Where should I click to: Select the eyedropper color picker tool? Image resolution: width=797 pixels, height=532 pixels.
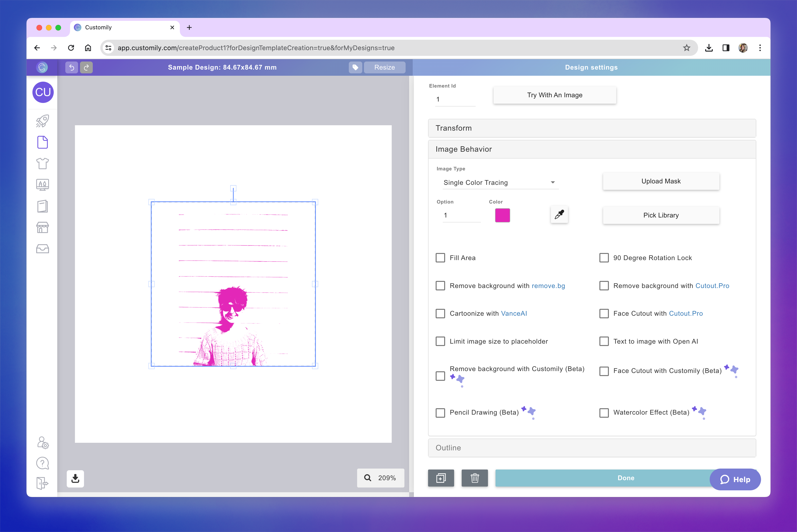click(x=559, y=215)
